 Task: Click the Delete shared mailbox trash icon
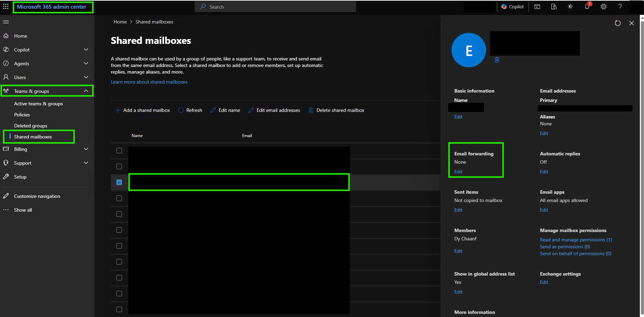click(311, 110)
